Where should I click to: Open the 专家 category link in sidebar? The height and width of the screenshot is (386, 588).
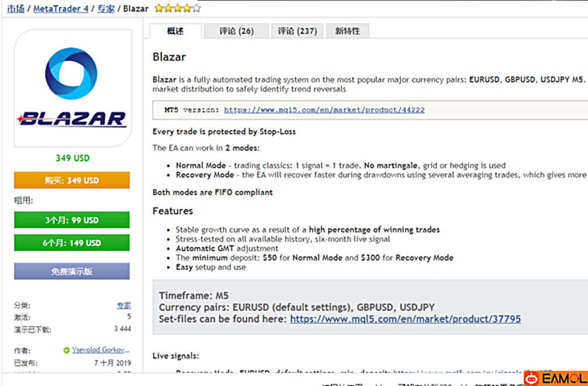pos(123,305)
